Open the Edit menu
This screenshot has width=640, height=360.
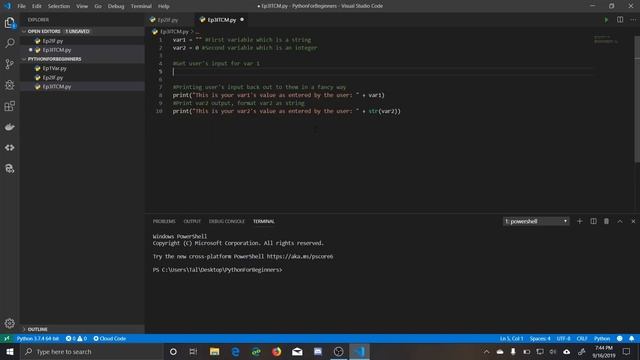(37, 6)
